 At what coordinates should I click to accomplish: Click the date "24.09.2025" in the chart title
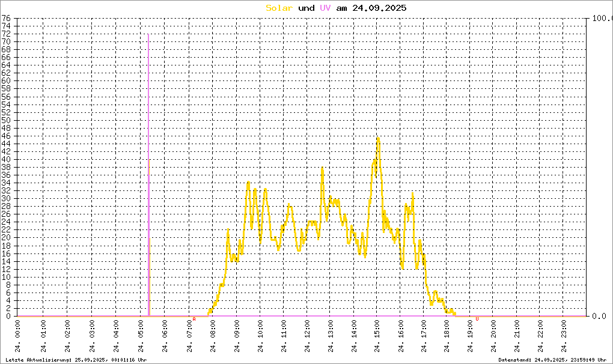point(379,8)
